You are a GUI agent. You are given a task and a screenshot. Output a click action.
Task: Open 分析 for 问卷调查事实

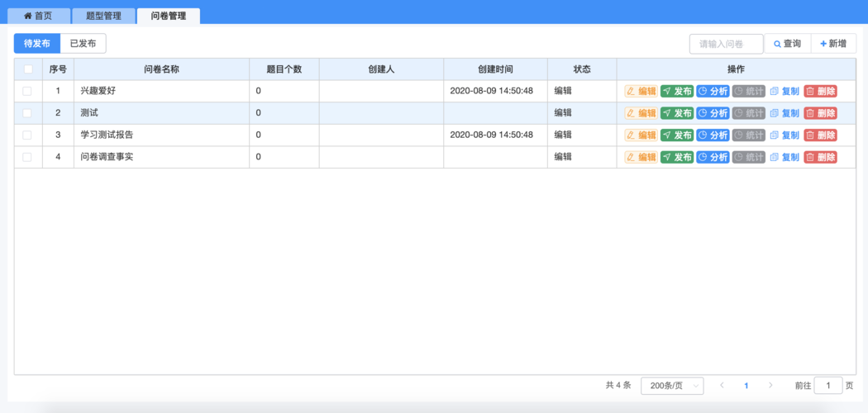point(713,157)
